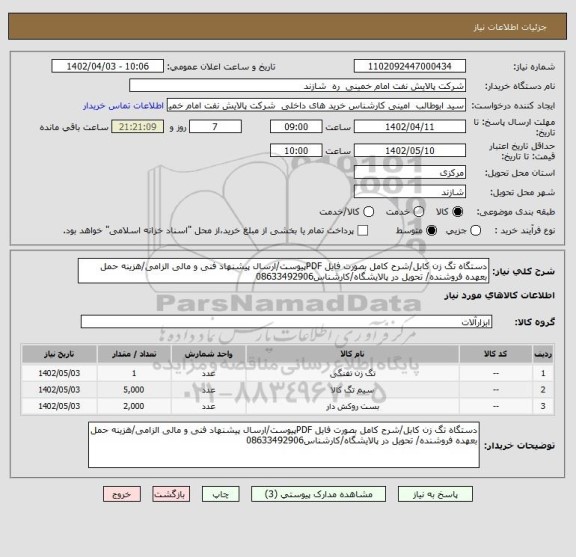Select the کالا/خدمت radio button
The width and height of the screenshot is (576, 557).
coord(368,212)
